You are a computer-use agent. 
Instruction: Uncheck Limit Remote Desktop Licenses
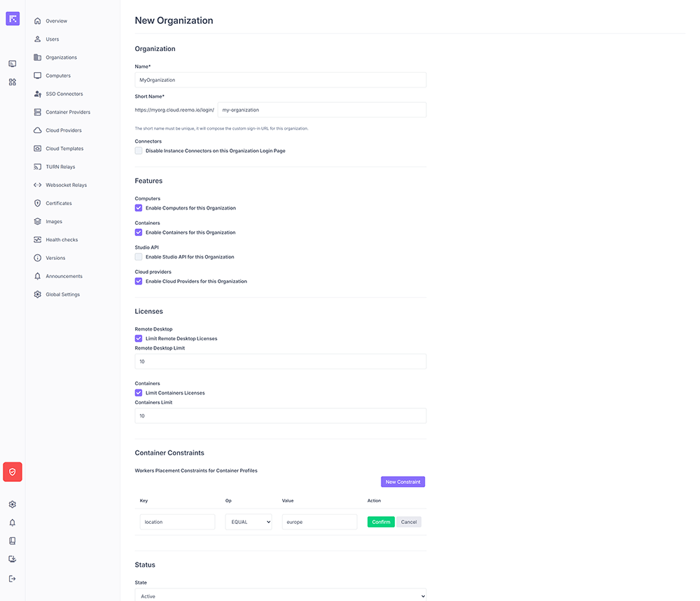point(139,338)
